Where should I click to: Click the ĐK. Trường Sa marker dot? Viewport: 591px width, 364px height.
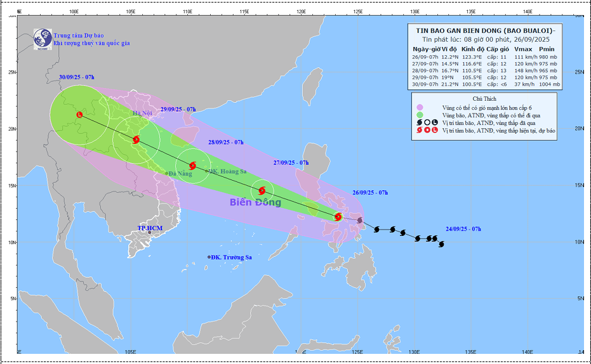click(x=209, y=257)
